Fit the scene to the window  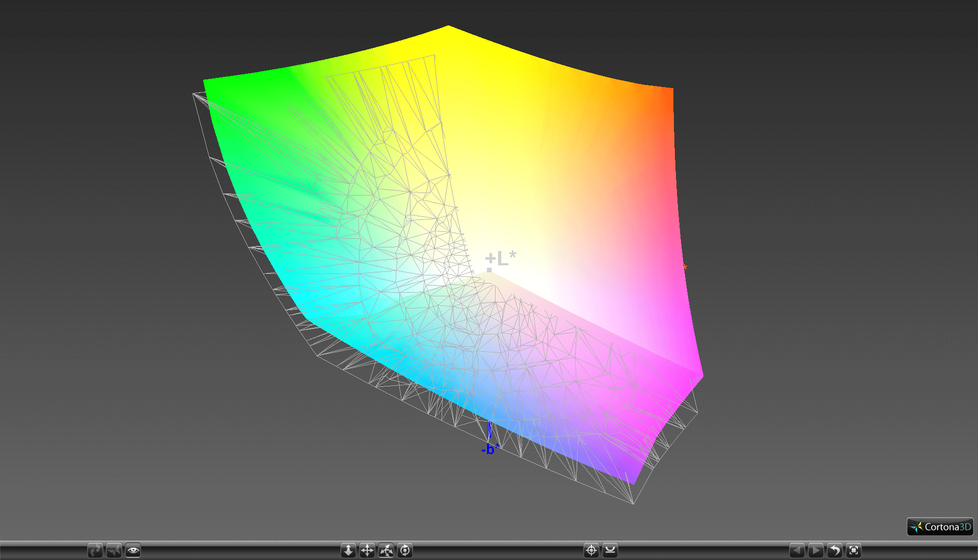point(854,550)
